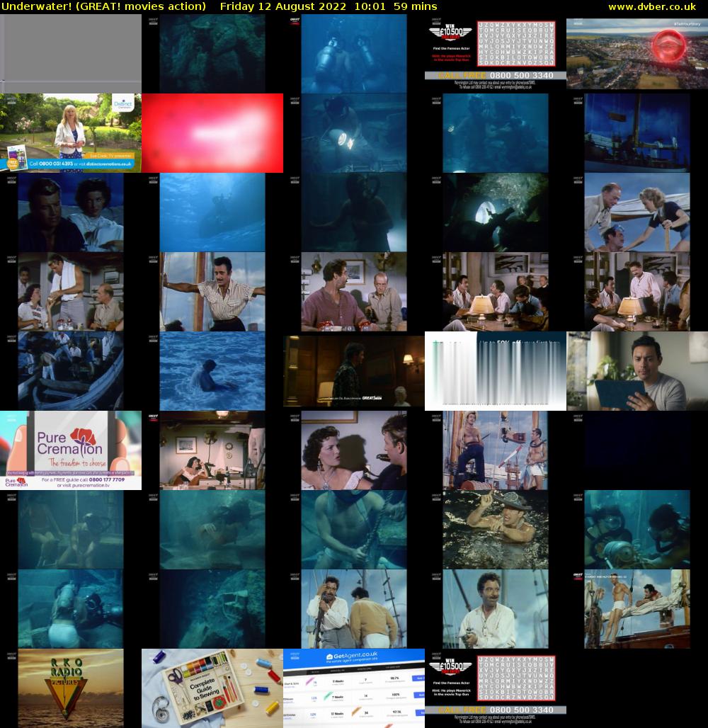Open the frame of two masked divers with equipment
Image resolution: width=708 pixels, height=728 pixels.
click(x=637, y=530)
